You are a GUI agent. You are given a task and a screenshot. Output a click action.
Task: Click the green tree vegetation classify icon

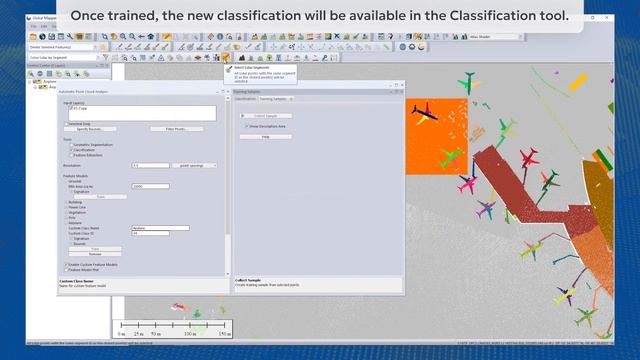[x=269, y=58]
